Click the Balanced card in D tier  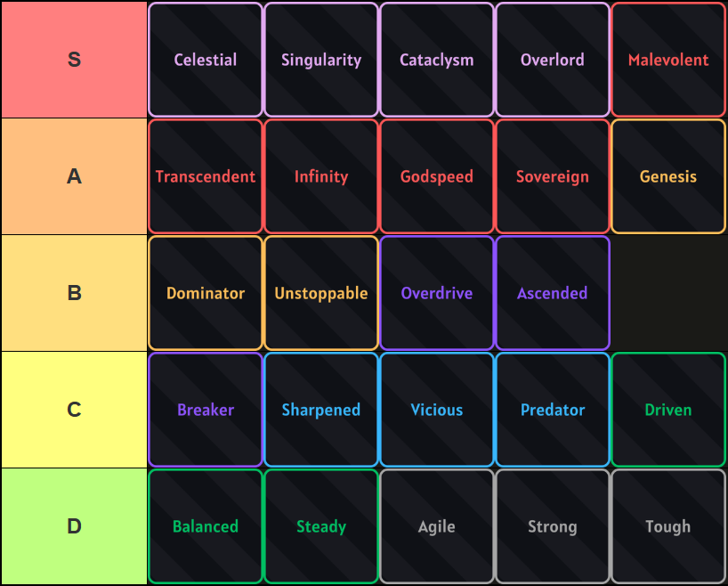(205, 526)
